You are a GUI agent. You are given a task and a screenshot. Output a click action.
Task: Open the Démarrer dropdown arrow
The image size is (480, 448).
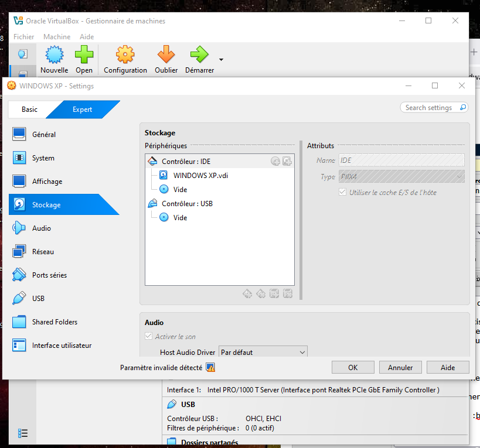coord(221,59)
